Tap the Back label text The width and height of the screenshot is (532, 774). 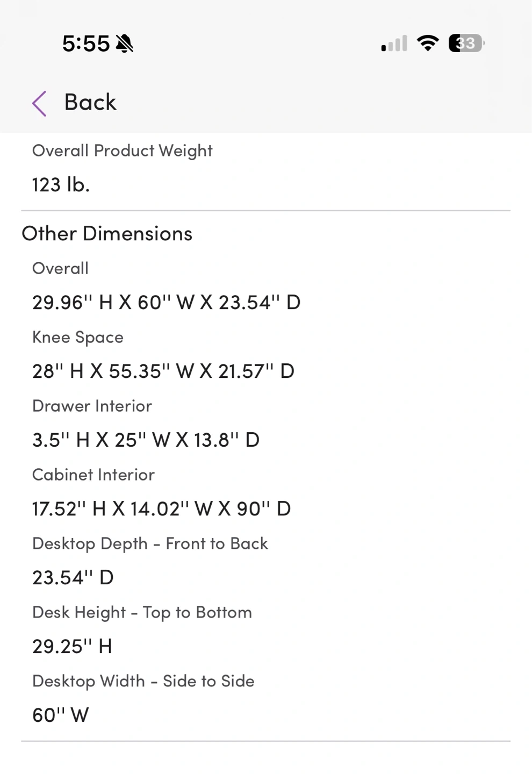click(x=90, y=102)
